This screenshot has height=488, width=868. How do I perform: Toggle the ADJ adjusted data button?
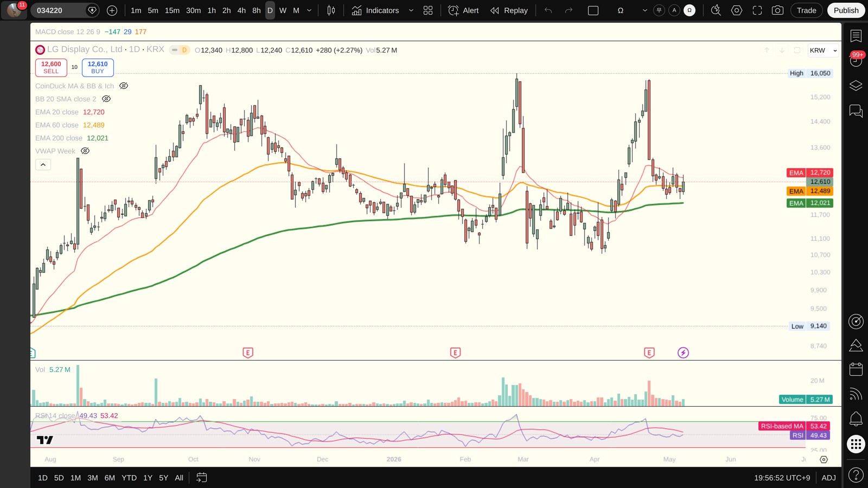tap(828, 478)
